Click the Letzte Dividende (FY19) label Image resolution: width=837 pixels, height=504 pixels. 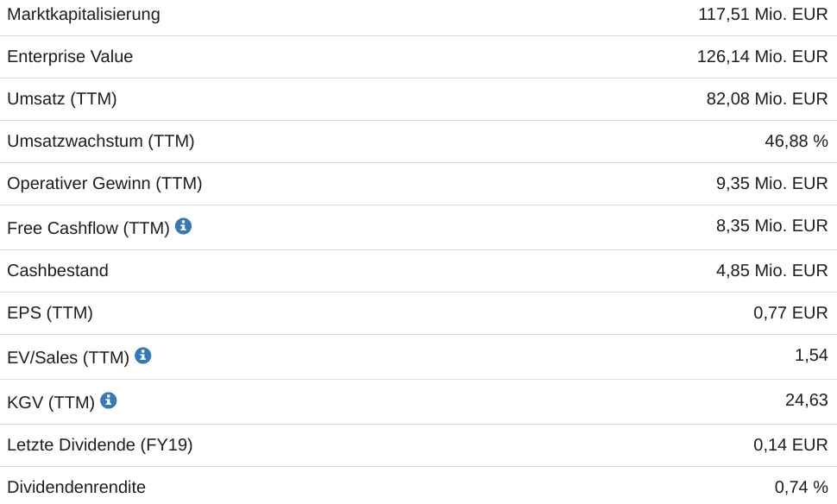pyautogui.click(x=100, y=445)
